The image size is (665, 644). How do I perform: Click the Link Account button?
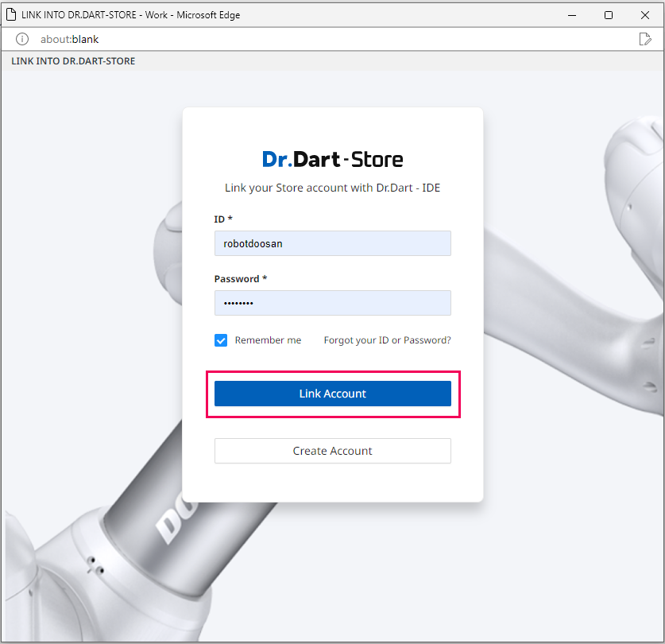tap(332, 394)
